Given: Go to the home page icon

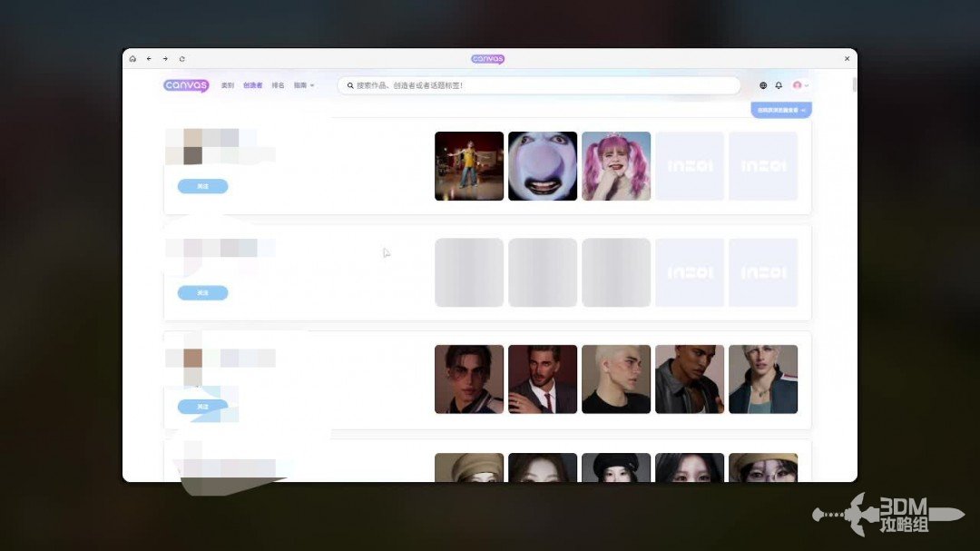Looking at the screenshot, I should pyautogui.click(x=132, y=59).
